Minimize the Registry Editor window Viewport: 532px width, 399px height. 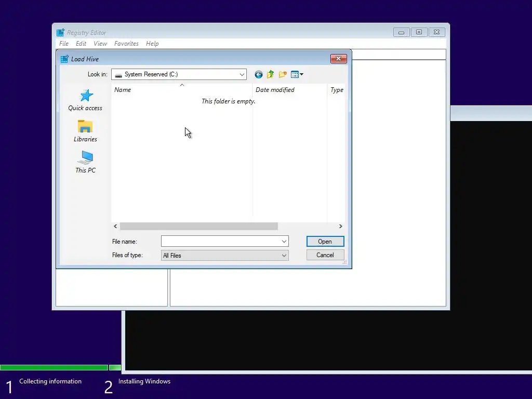[x=402, y=32]
